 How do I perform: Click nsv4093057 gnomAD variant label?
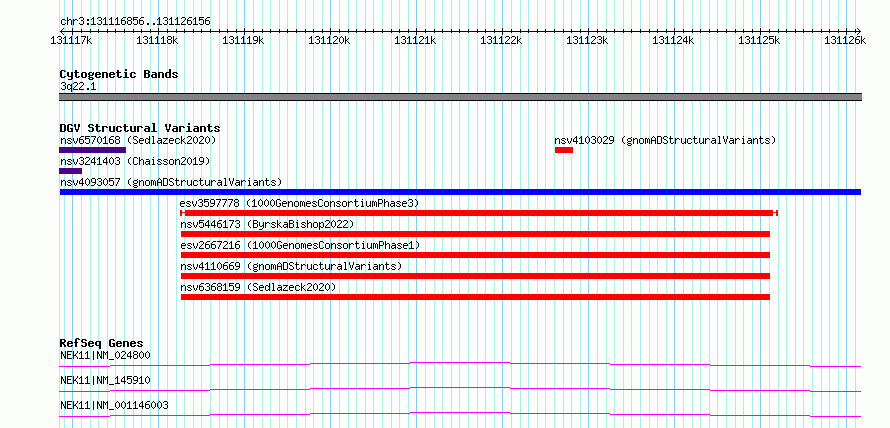tap(171, 182)
